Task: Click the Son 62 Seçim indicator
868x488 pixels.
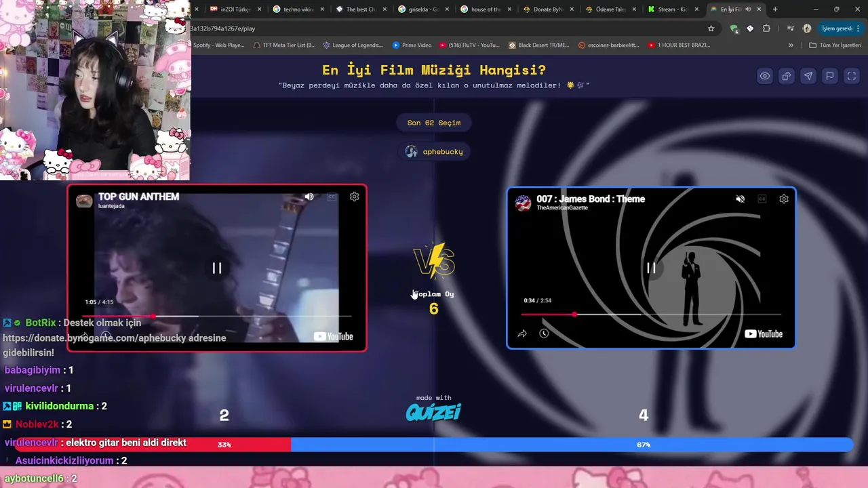Action: coord(434,123)
